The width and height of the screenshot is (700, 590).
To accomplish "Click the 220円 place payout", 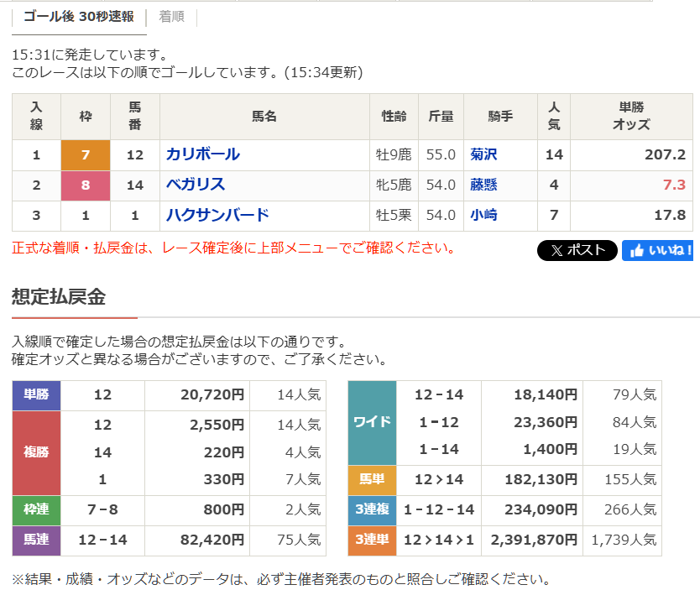I will pos(224,452).
